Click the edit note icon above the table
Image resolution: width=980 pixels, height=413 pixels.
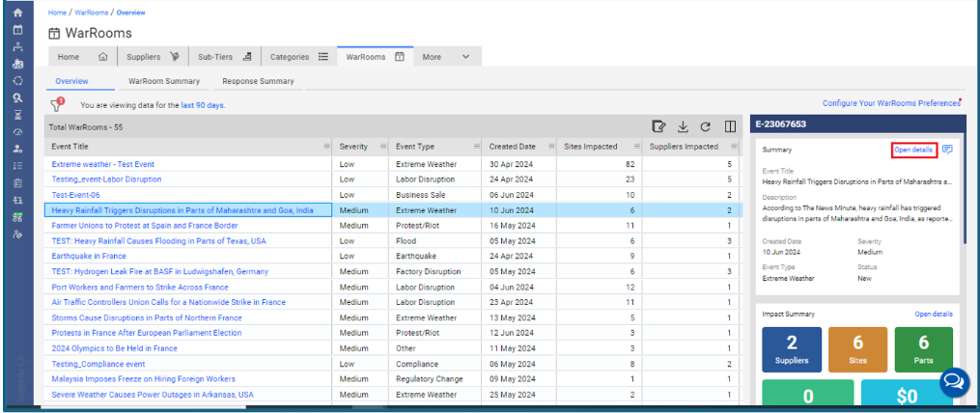pyautogui.click(x=658, y=126)
